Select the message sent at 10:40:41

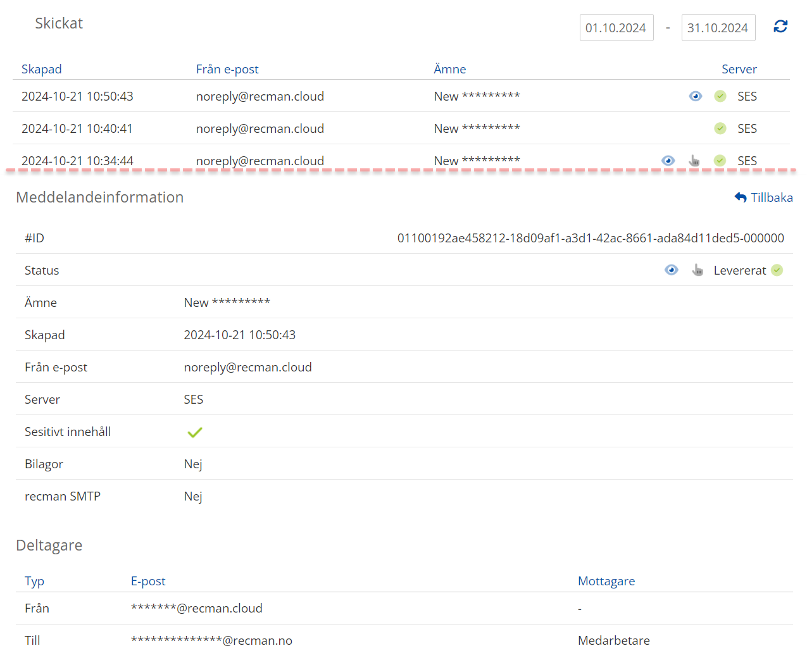[x=77, y=128]
